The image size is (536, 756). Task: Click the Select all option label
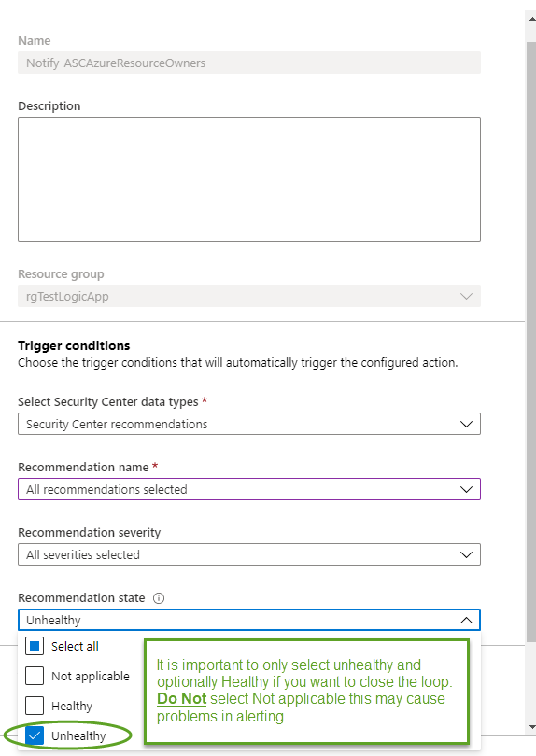(75, 647)
